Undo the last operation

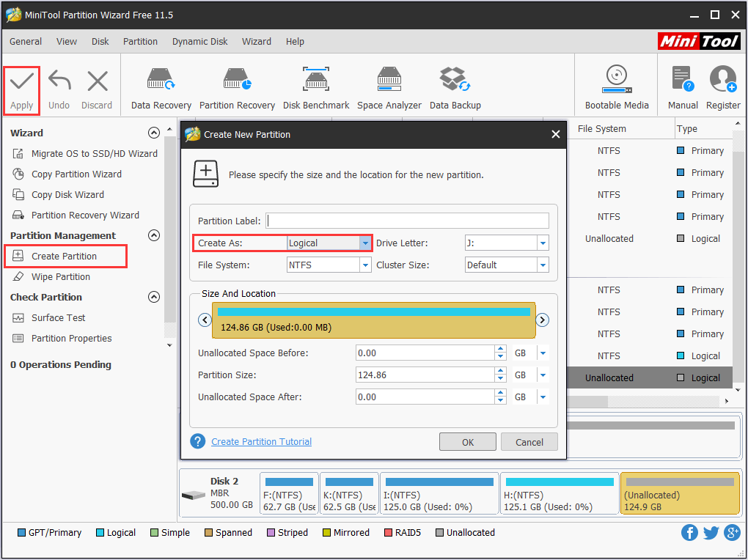point(59,90)
